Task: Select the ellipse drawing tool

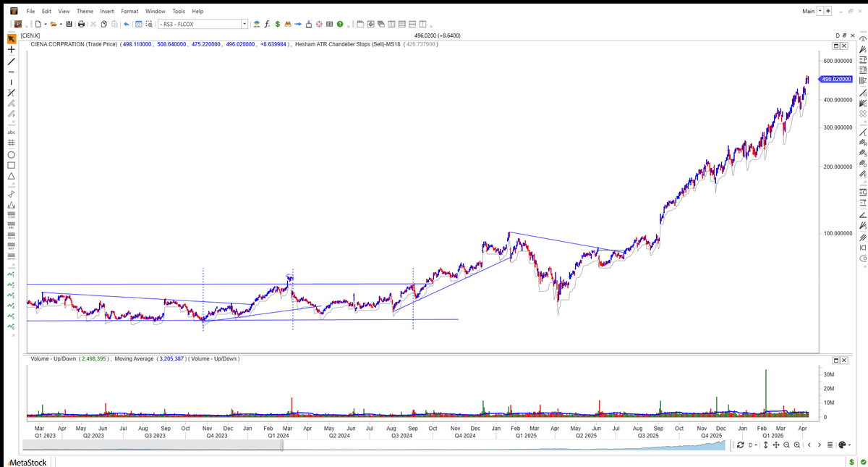Action: (12, 155)
